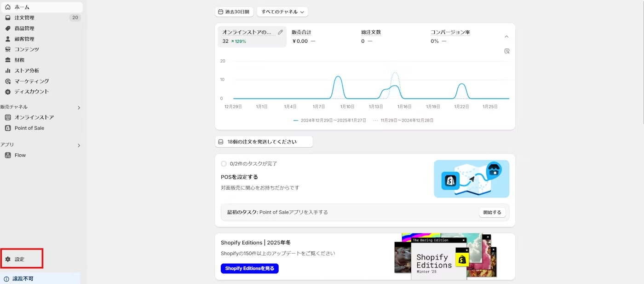Click the Shopify Editions | 2025年冬 heading
The image size is (644, 284).
256,243
